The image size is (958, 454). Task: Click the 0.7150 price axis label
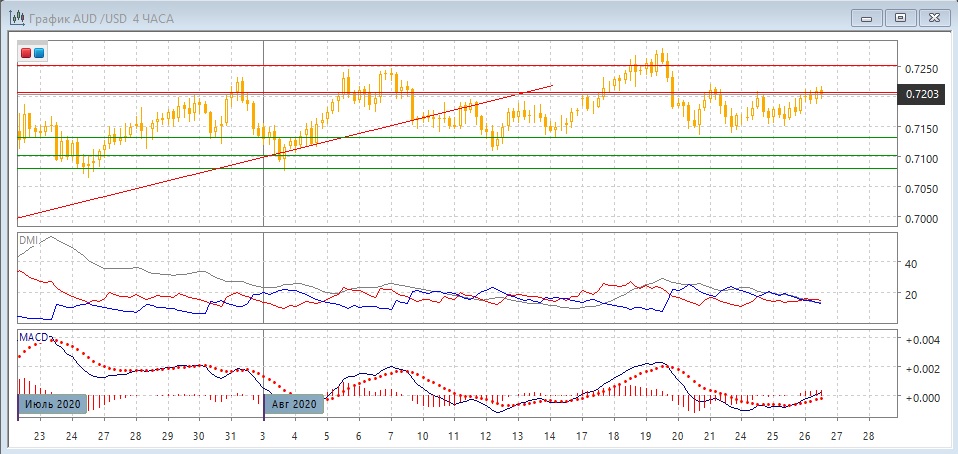[921, 129]
